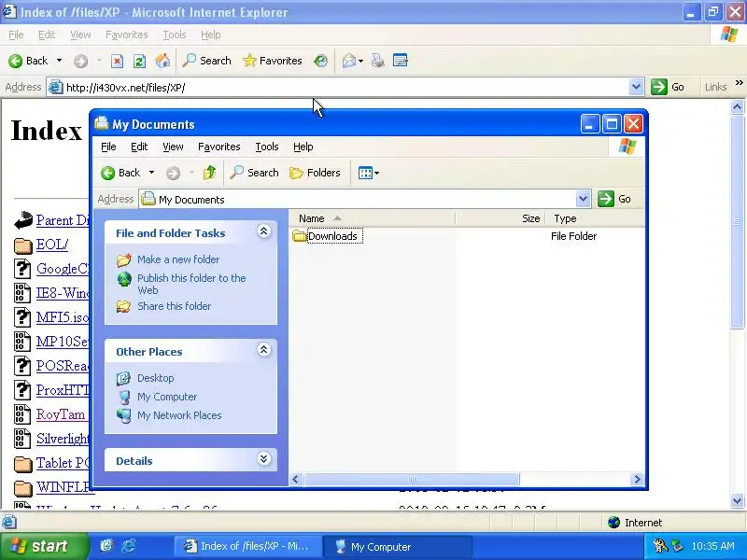Click the green Go button in Internet Explorer
This screenshot has height=560, width=747.
click(x=668, y=87)
